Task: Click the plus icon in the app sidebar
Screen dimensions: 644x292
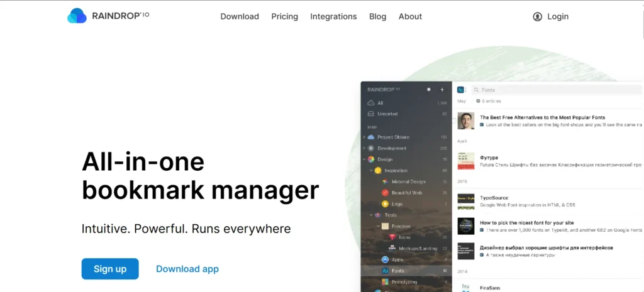Action: [442, 89]
